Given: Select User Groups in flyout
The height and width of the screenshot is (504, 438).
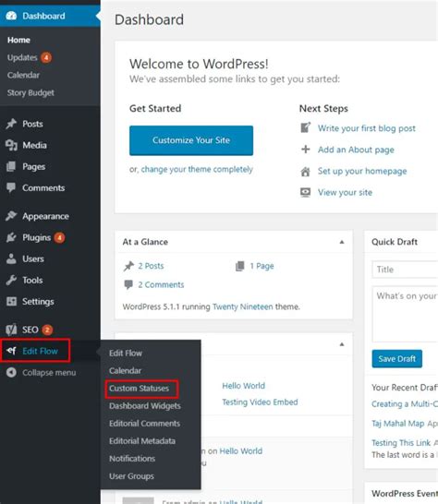Looking at the screenshot, I should pyautogui.click(x=131, y=476).
